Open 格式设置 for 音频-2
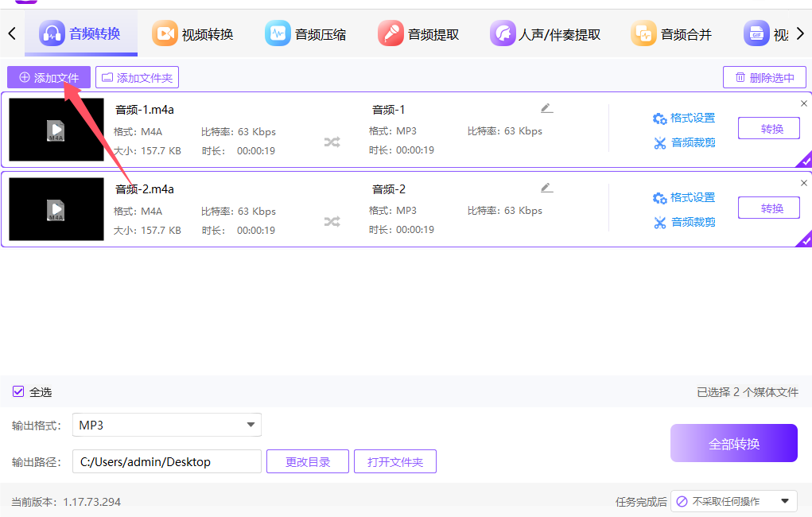812x517 pixels. click(x=684, y=198)
